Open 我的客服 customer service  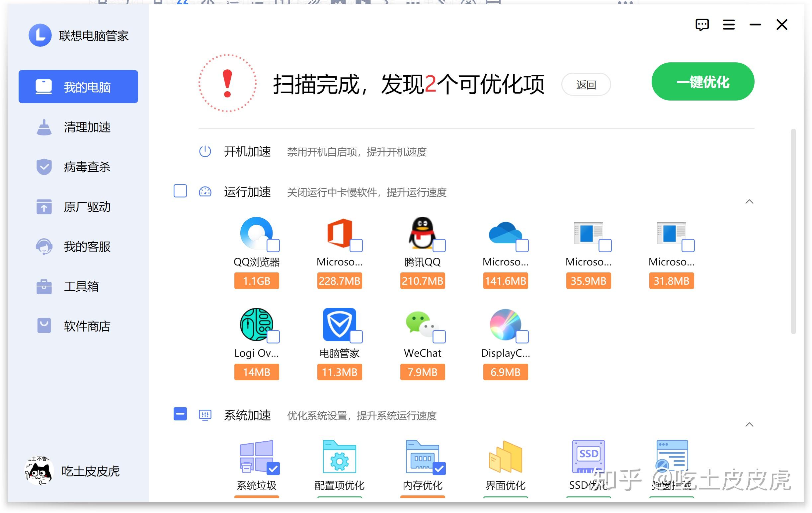(x=78, y=247)
